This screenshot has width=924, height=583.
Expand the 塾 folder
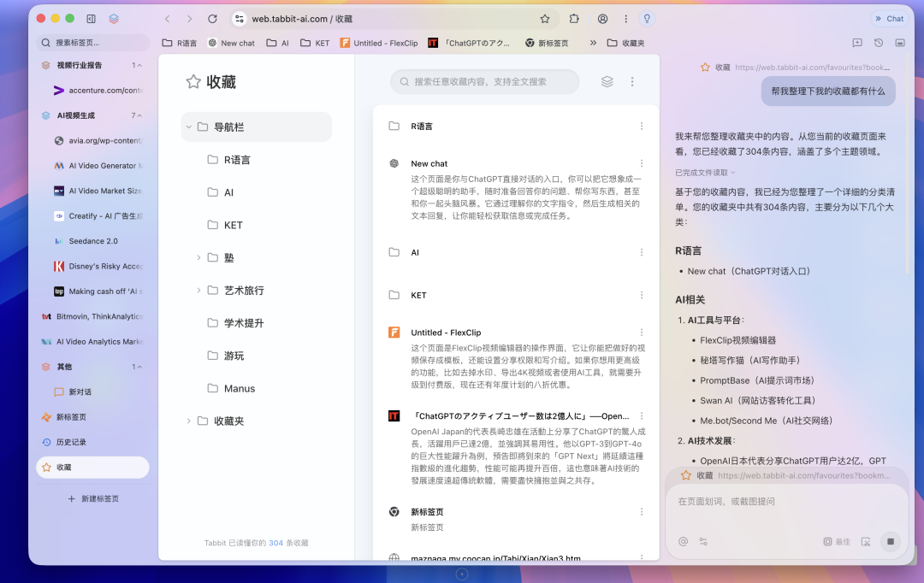coord(198,257)
